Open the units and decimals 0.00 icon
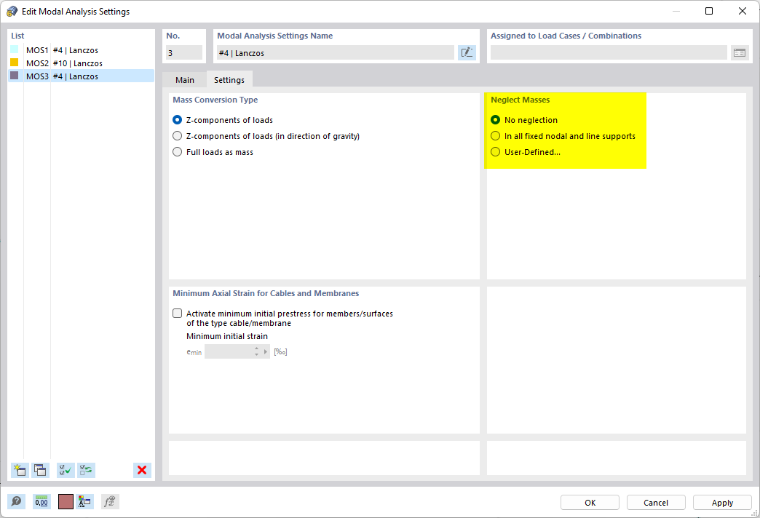Screen dimensions: 760x518 [41, 502]
